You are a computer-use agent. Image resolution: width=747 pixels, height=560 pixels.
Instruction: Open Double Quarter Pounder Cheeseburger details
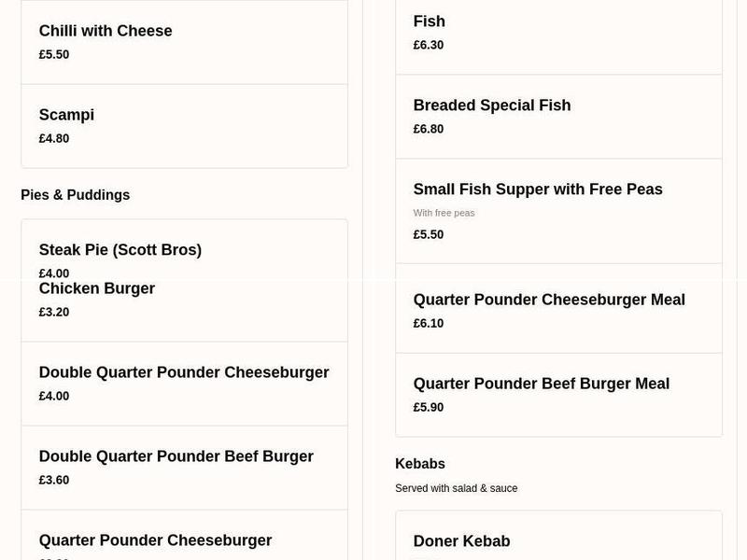184,372
